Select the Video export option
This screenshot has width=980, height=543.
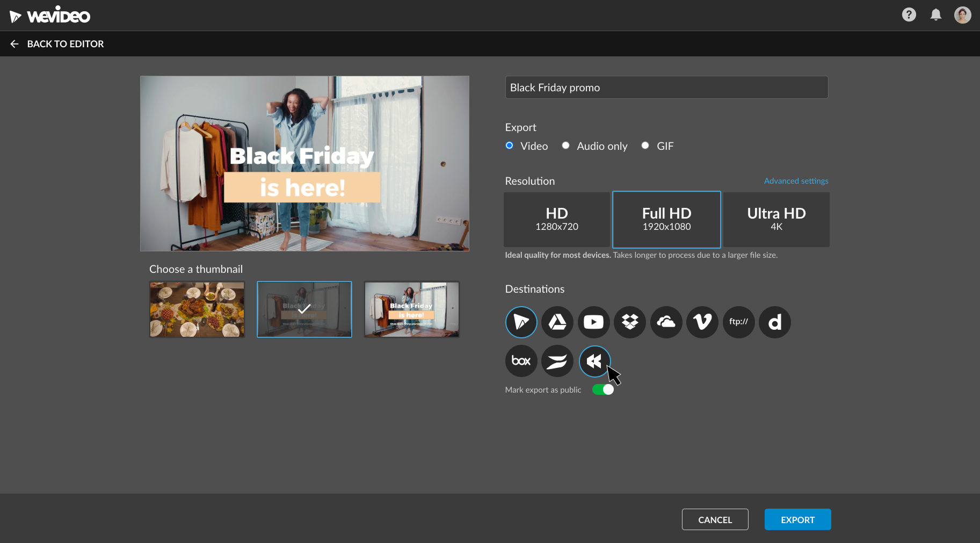tap(509, 146)
